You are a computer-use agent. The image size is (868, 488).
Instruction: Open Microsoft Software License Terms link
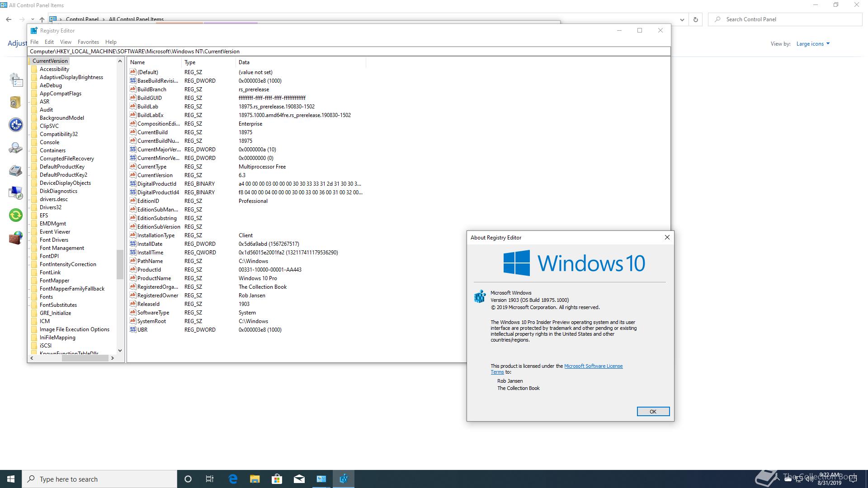[593, 366]
